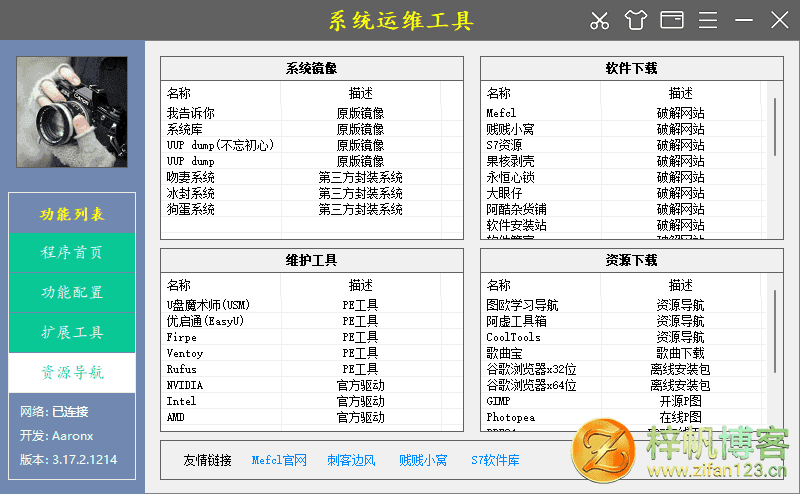Select the 资源导航 tab
This screenshot has width=800, height=494.
[x=72, y=373]
